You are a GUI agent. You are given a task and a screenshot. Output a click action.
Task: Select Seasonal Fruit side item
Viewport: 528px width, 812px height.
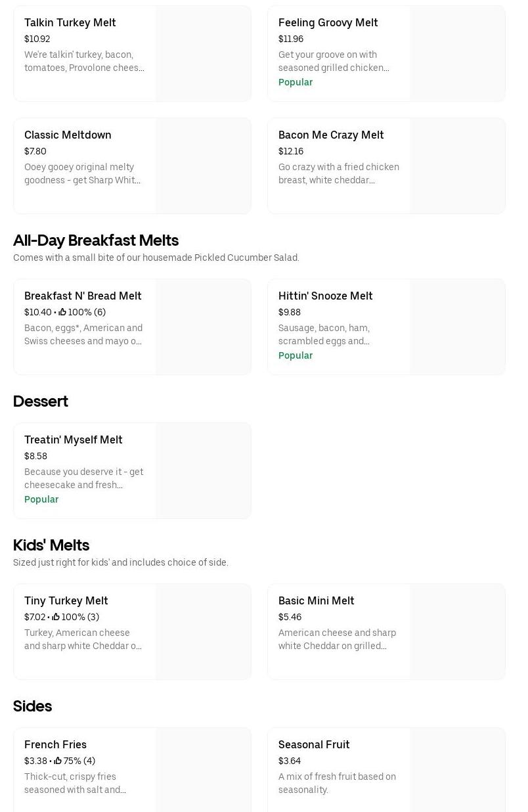(x=314, y=745)
